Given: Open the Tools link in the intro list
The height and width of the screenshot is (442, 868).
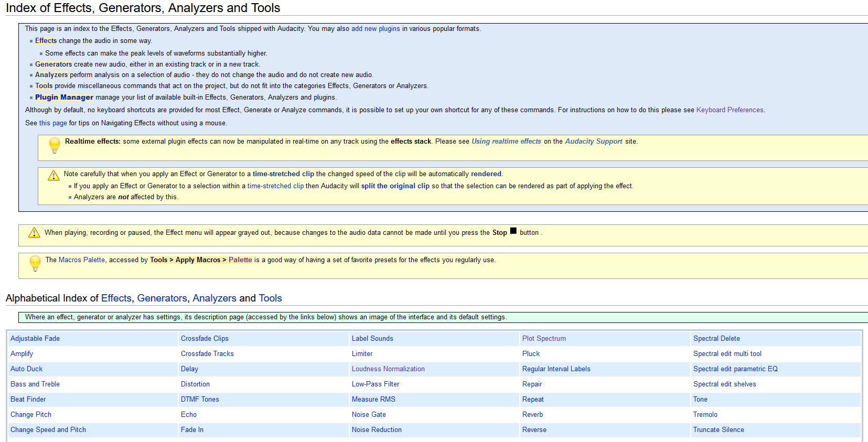Looking at the screenshot, I should click(44, 86).
